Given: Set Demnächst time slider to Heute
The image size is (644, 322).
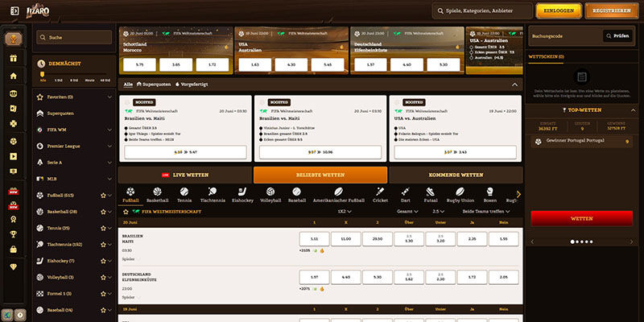Looking at the screenshot, I should pyautogui.click(x=89, y=80).
